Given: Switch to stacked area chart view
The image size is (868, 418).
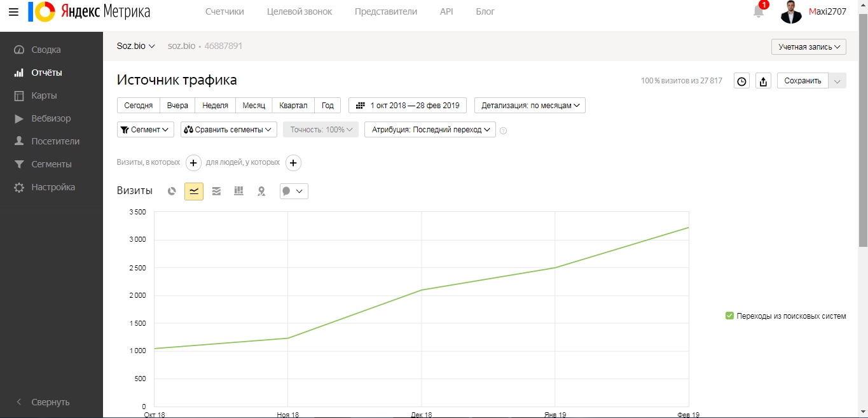Looking at the screenshot, I should pos(216,191).
